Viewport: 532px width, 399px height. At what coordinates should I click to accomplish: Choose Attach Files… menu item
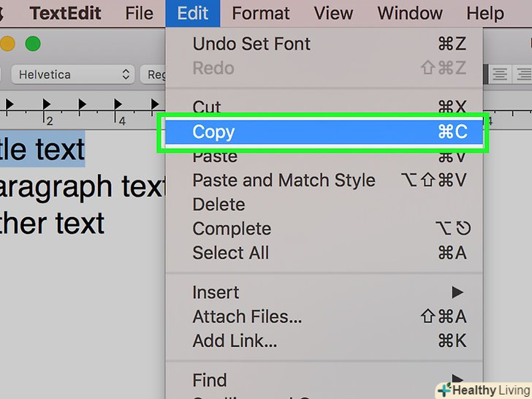324,316
